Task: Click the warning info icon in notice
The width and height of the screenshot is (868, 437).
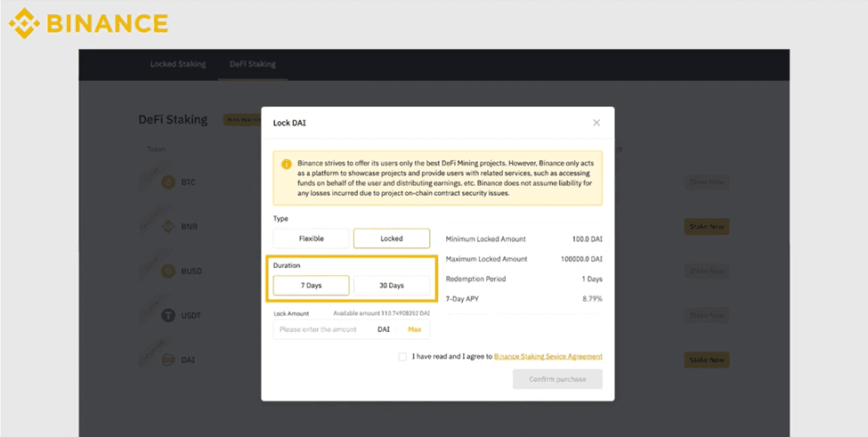Action: pos(286,165)
